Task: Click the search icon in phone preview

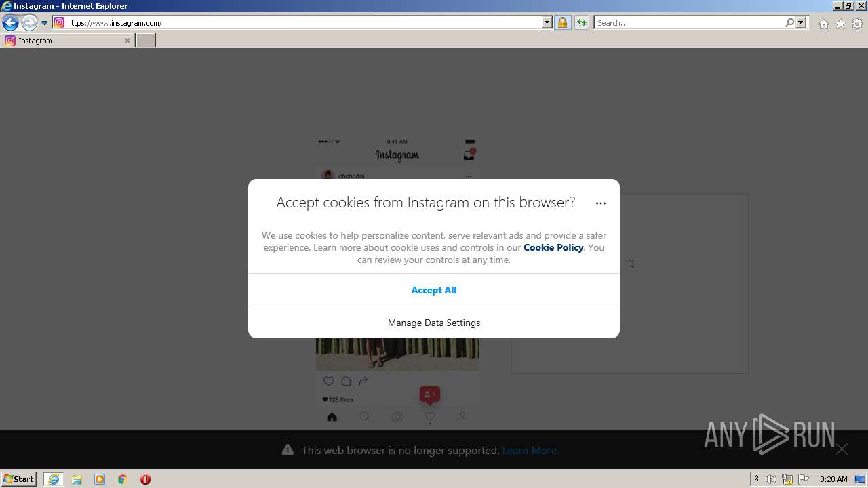Action: click(x=365, y=417)
